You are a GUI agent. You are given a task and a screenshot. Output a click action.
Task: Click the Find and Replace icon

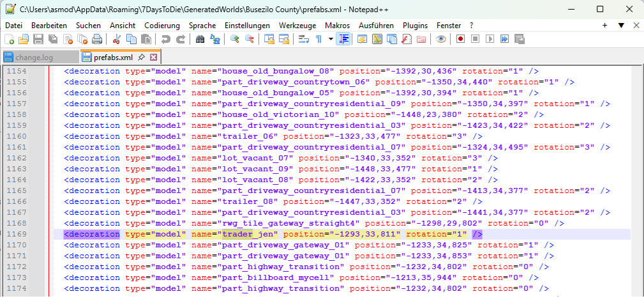coord(215,39)
